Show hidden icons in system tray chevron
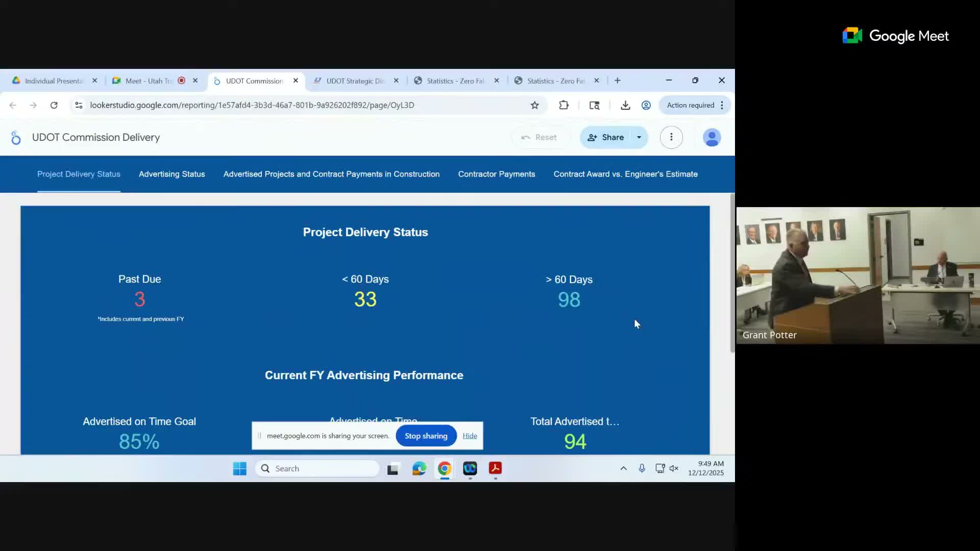 pyautogui.click(x=623, y=468)
